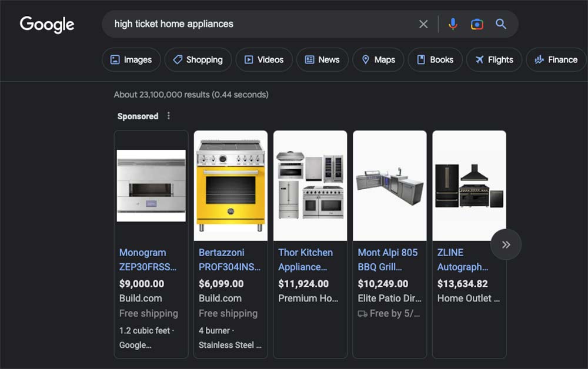Click the Home Outlet seller name
Viewport: 588px width, 369px height.
click(469, 298)
